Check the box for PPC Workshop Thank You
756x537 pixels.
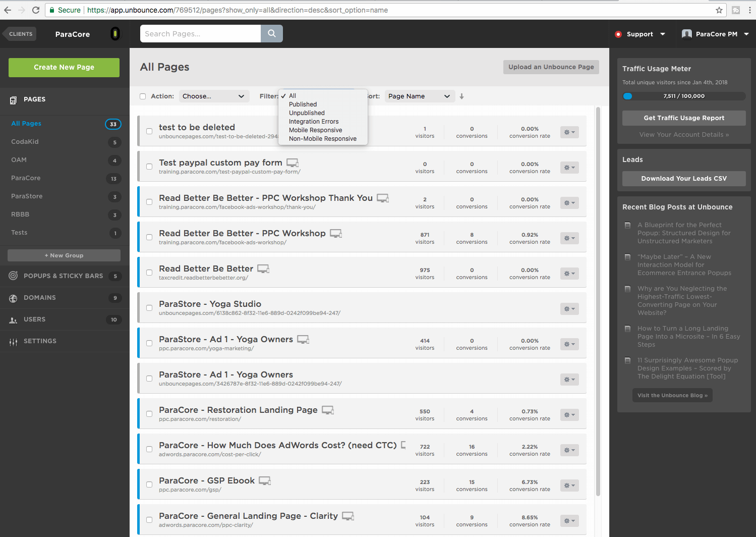(149, 202)
